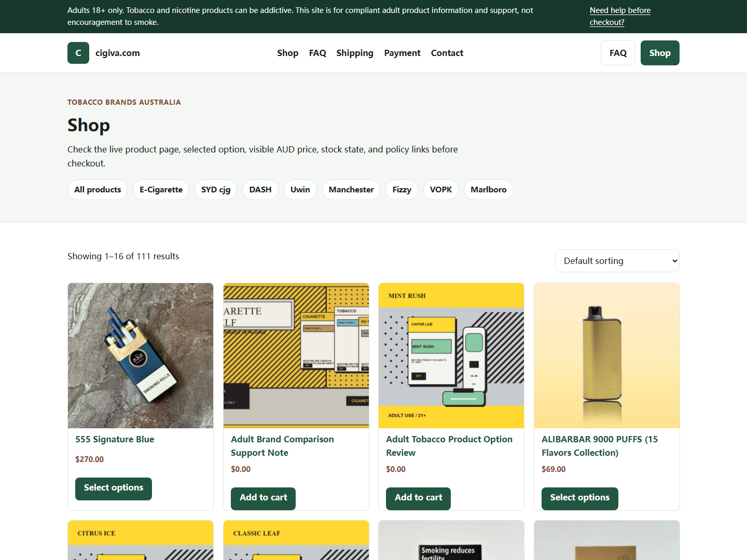This screenshot has width=747, height=560.
Task: Open the ALIBARBAR 9000 PUFFS title link
Action: point(600,446)
